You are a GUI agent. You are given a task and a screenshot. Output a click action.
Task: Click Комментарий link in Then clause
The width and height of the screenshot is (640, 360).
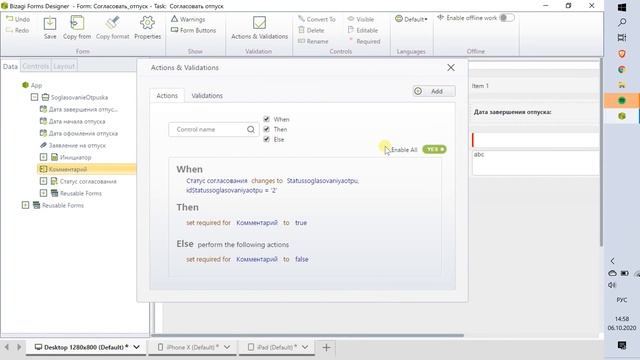click(257, 223)
